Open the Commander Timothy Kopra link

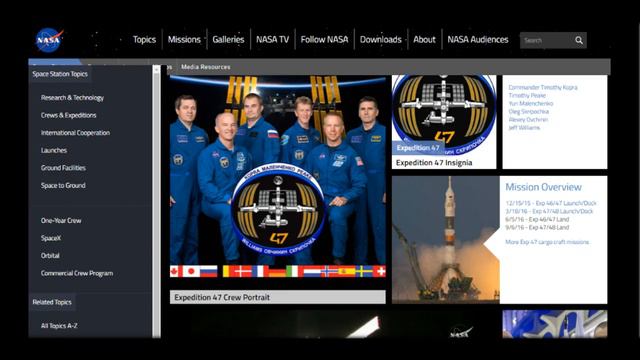point(543,87)
